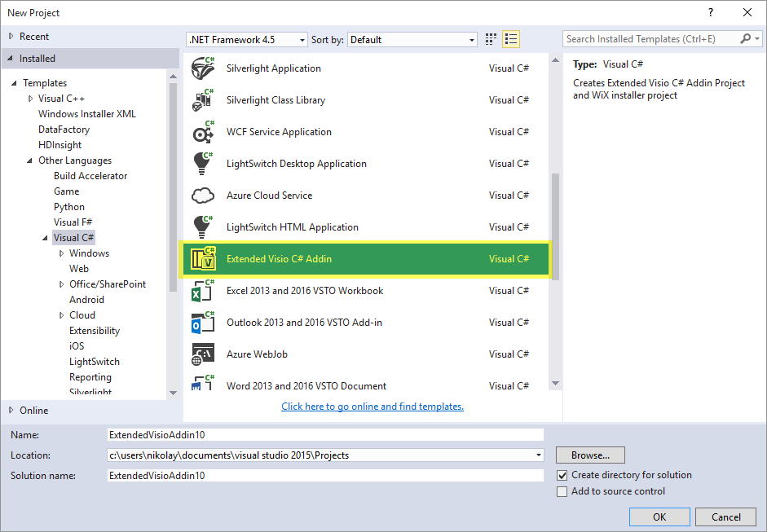The width and height of the screenshot is (767, 532).
Task: Click the Azure WebJob icon
Action: coord(203,354)
